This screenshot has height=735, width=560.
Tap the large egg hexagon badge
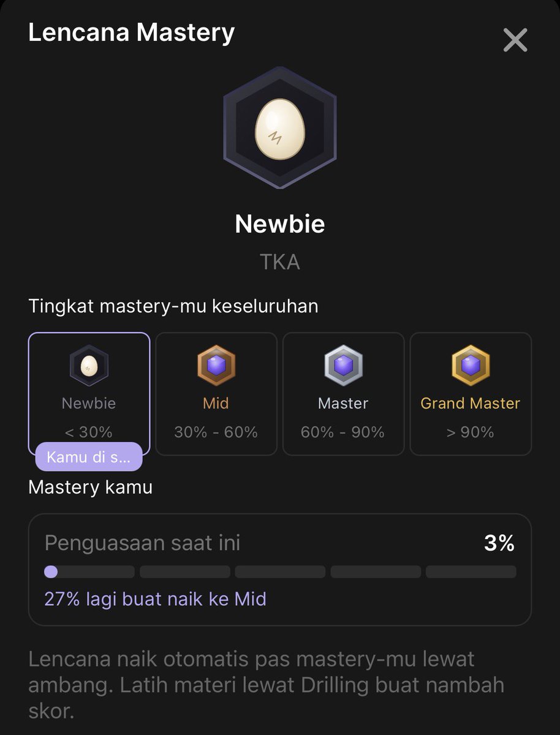tap(280, 130)
